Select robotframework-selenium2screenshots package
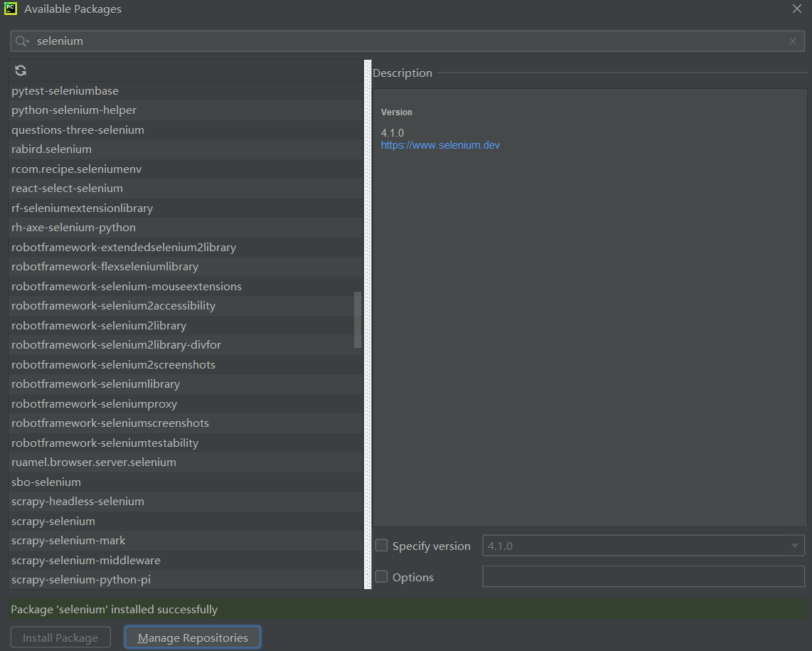The image size is (812, 651). pos(186,365)
